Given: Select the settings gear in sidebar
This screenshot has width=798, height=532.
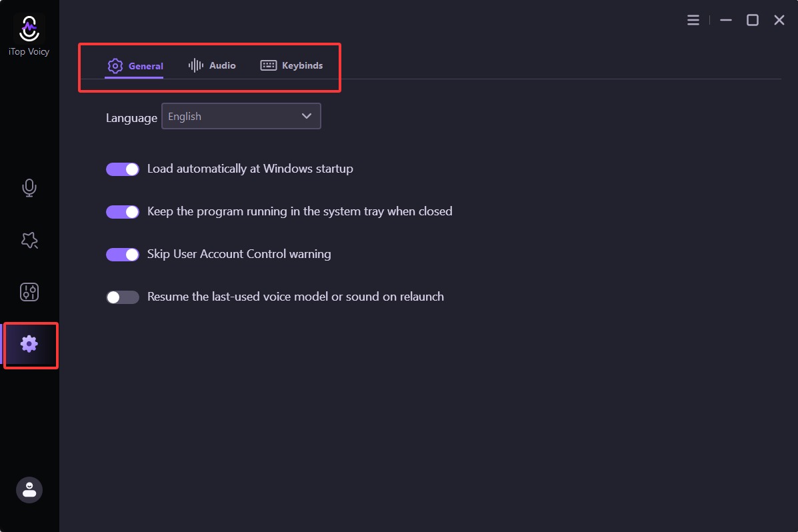Looking at the screenshot, I should pos(29,344).
